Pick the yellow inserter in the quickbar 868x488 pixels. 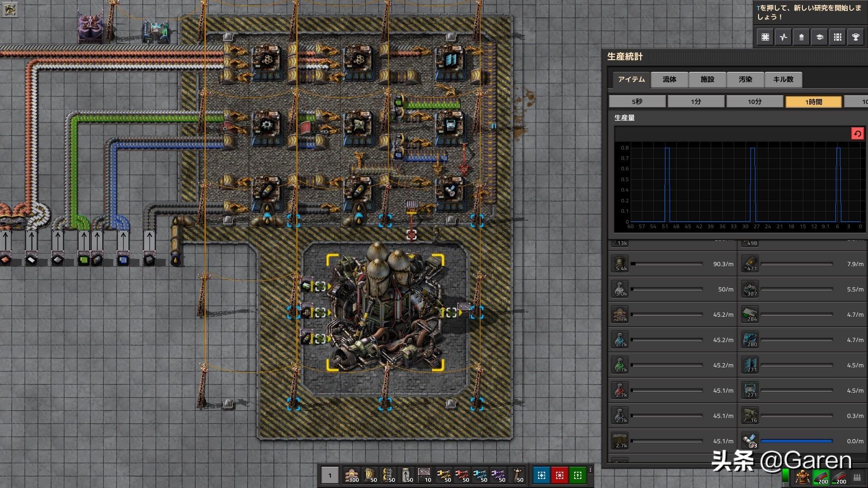[444, 475]
